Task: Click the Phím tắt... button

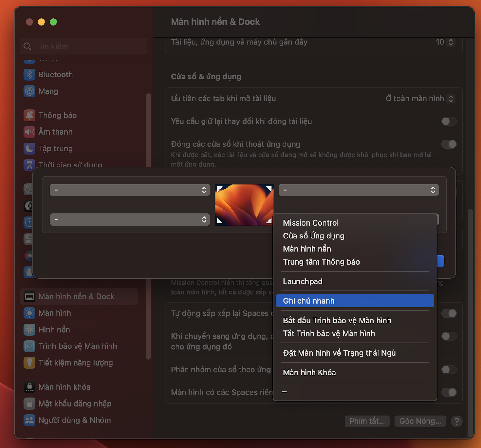Action: point(367,421)
